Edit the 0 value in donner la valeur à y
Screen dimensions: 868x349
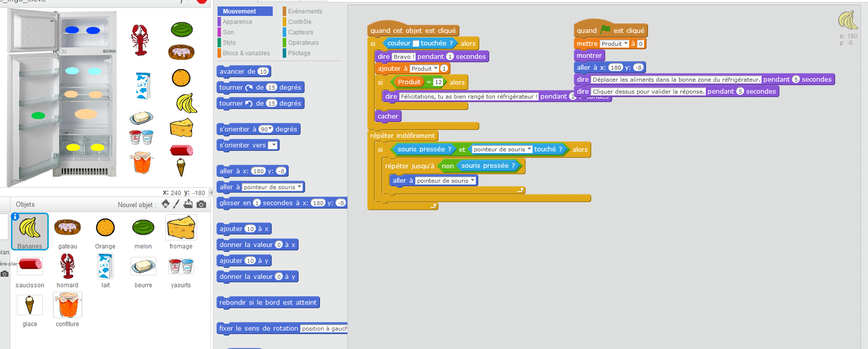click(279, 277)
